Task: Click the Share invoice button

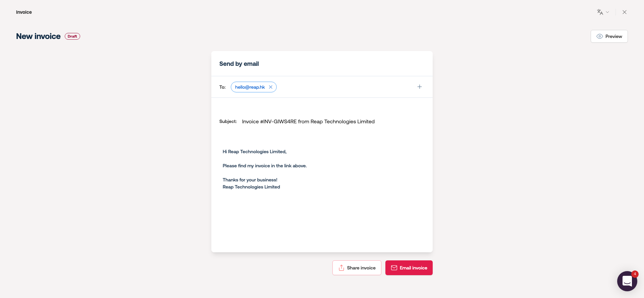Action: click(357, 268)
